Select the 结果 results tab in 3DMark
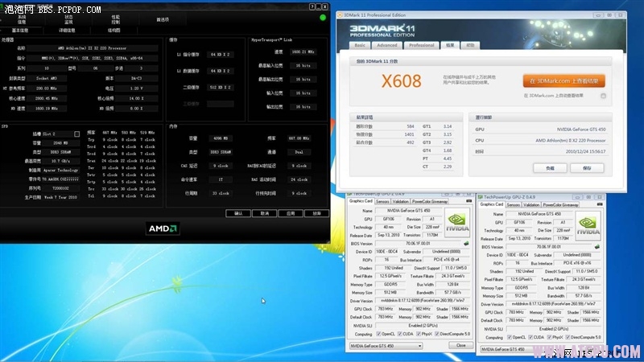Image resolution: width=644 pixels, height=362 pixels. pos(450,45)
